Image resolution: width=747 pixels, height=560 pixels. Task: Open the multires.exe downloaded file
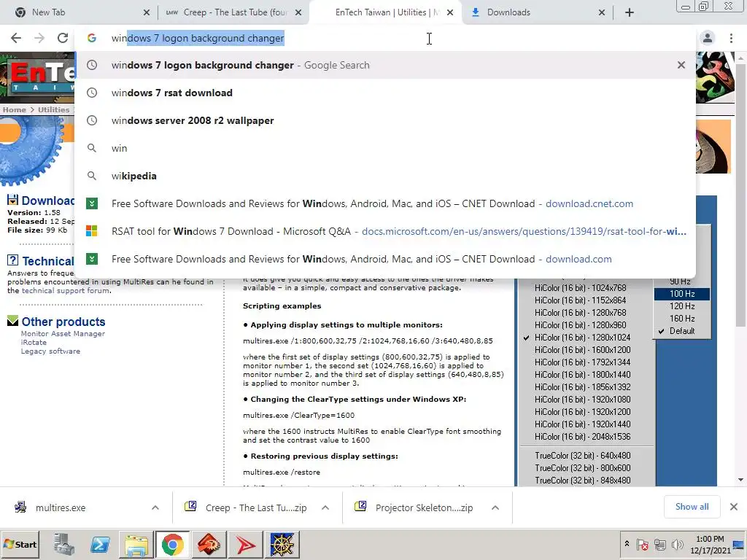[61, 507]
